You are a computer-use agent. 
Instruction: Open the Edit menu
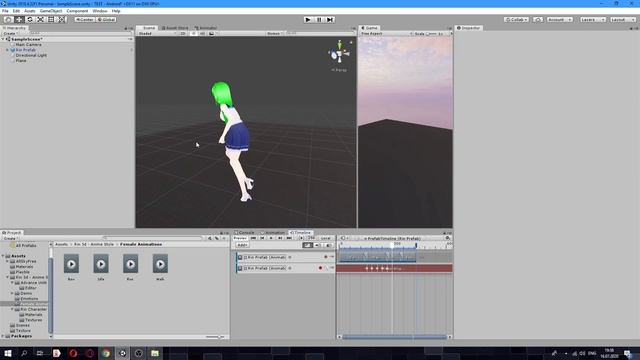(x=16, y=11)
